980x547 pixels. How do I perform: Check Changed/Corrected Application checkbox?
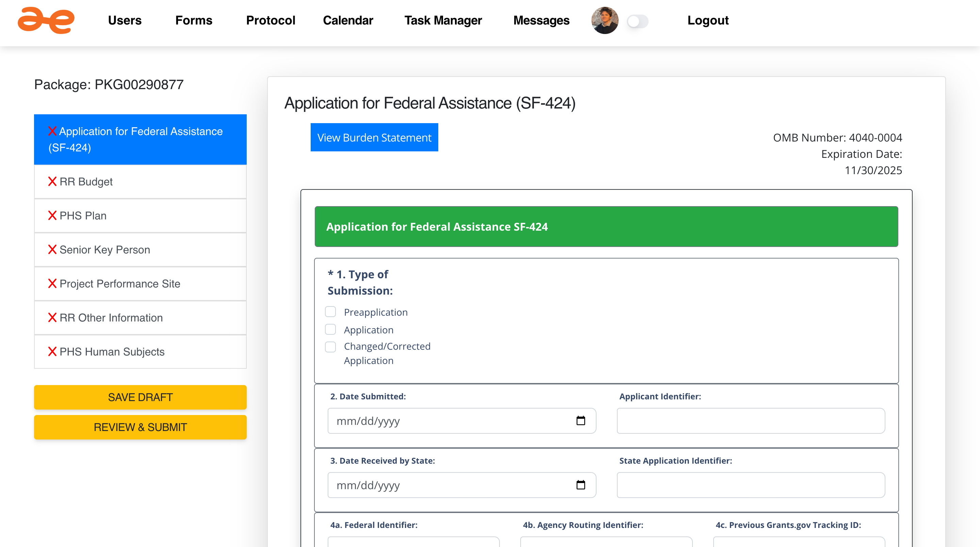click(x=330, y=347)
